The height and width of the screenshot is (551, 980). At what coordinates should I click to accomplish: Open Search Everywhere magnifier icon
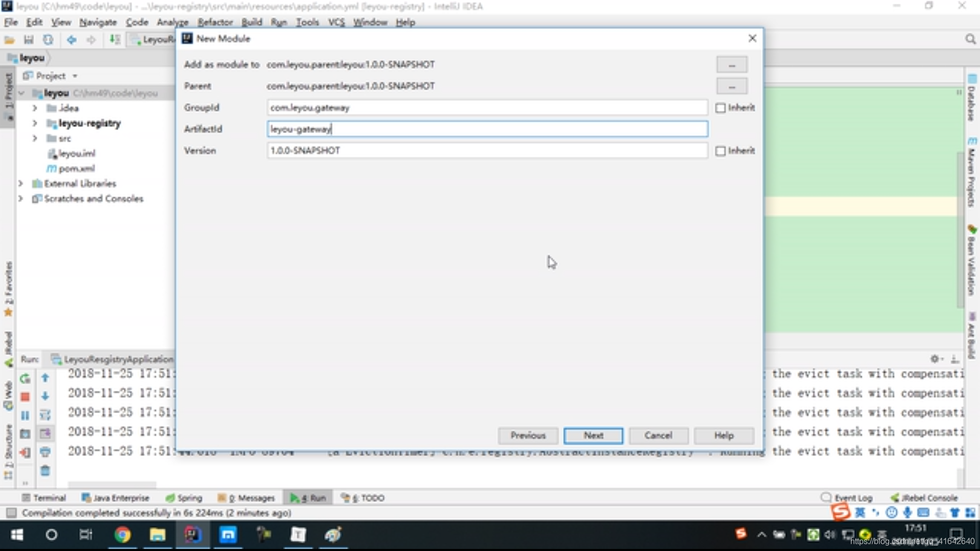click(970, 39)
